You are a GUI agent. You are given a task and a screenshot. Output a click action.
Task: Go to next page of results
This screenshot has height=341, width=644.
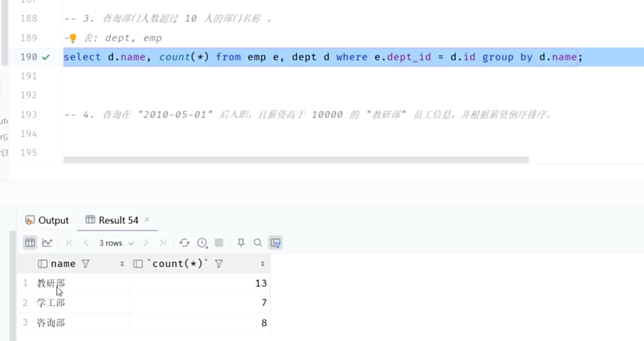tap(146, 243)
